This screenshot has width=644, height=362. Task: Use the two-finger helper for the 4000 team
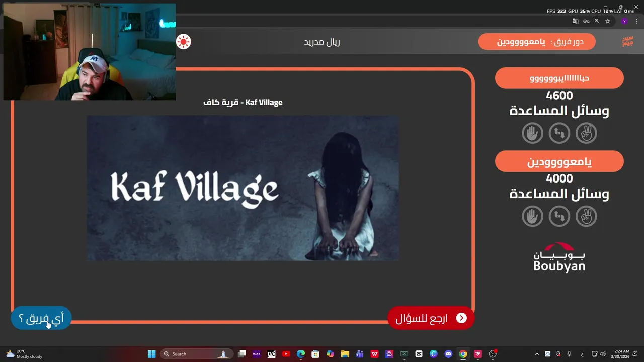point(586,217)
